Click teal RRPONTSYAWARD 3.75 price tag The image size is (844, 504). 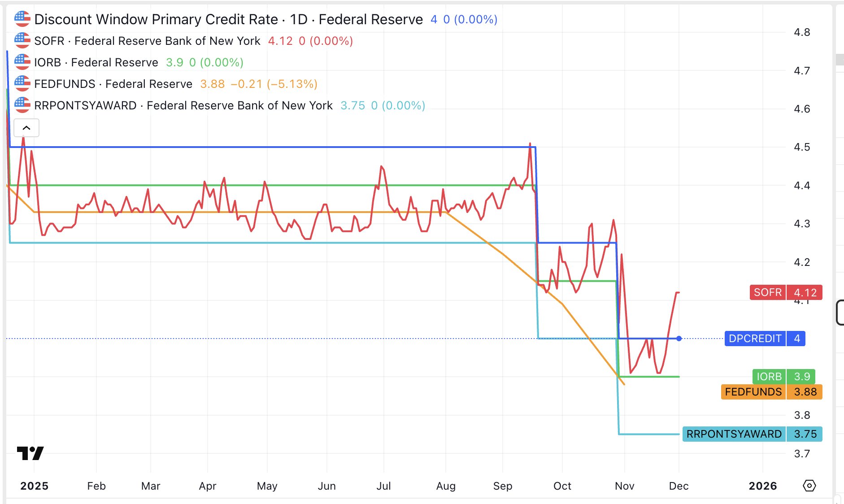pos(752,434)
